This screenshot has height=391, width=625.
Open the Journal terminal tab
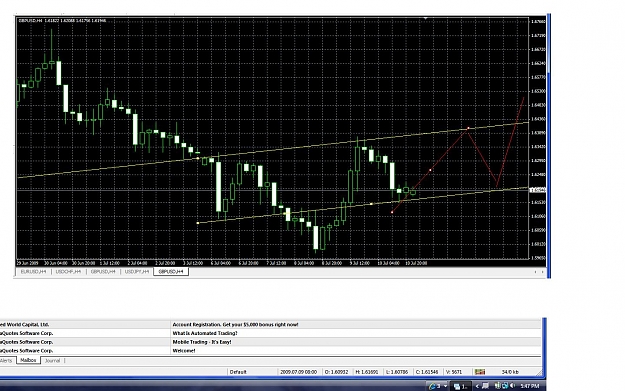52,361
